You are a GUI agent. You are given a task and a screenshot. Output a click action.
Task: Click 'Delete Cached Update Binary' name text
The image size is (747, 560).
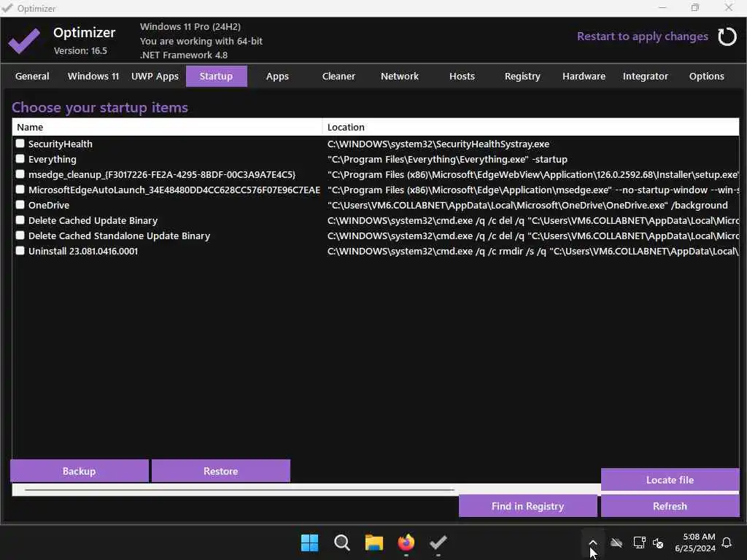[93, 220]
